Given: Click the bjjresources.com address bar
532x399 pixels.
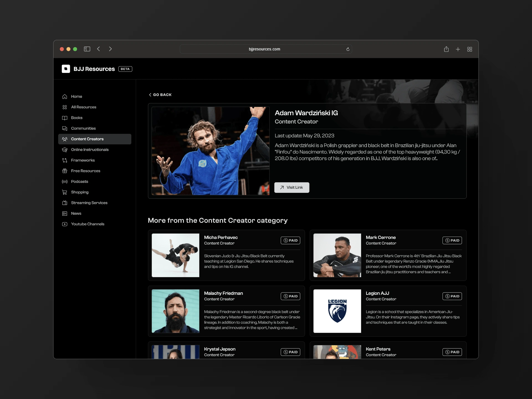Looking at the screenshot, I should pyautogui.click(x=266, y=49).
